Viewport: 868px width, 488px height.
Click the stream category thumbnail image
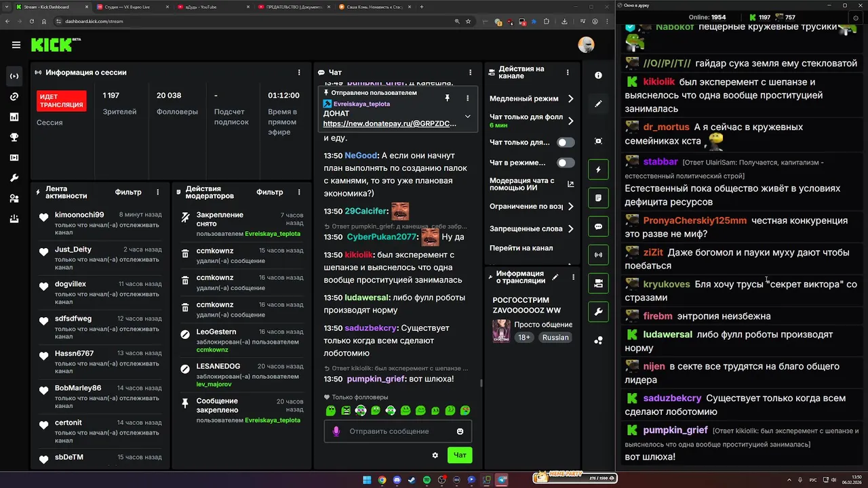(x=501, y=331)
